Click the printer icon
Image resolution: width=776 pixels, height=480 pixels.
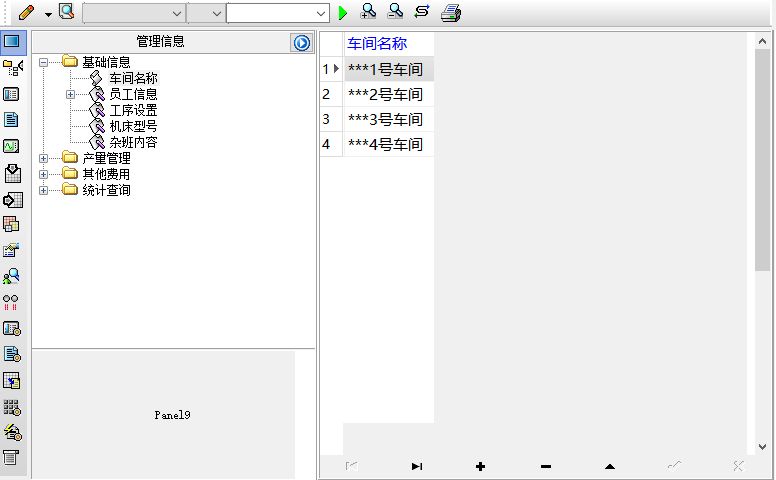point(451,13)
